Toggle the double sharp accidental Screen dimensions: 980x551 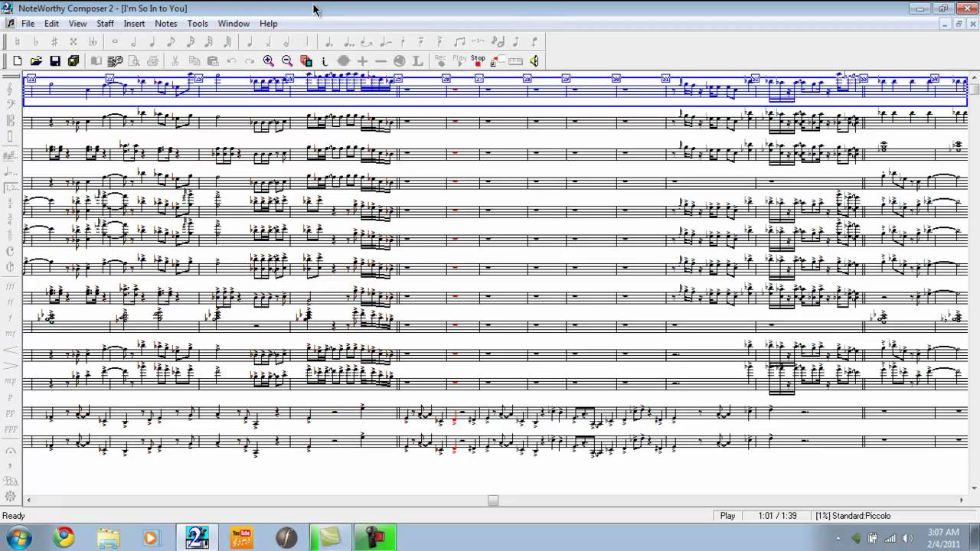[73, 42]
